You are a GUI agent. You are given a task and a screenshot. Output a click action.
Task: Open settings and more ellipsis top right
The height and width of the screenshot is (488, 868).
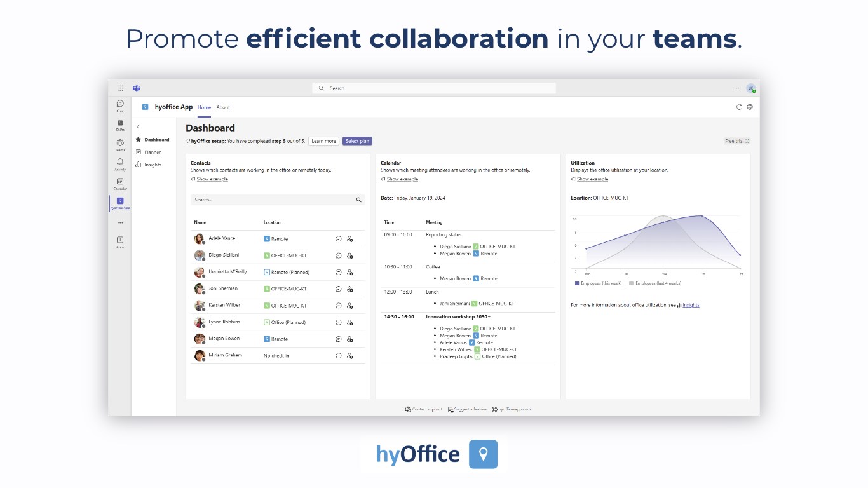[736, 88]
